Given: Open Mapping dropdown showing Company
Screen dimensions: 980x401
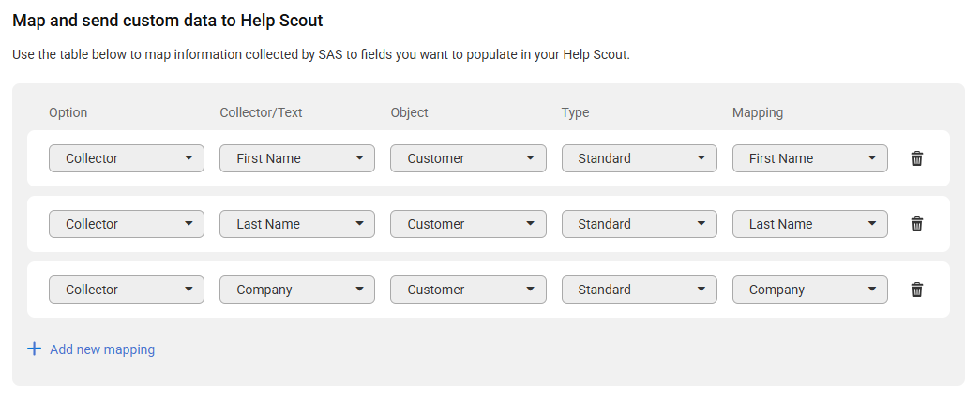Looking at the screenshot, I should [x=810, y=290].
